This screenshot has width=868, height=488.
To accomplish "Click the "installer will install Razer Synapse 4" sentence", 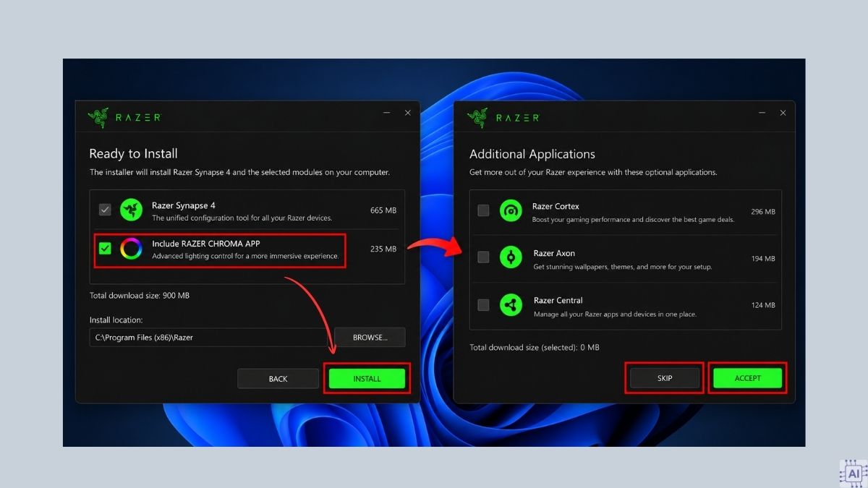I will point(239,173).
